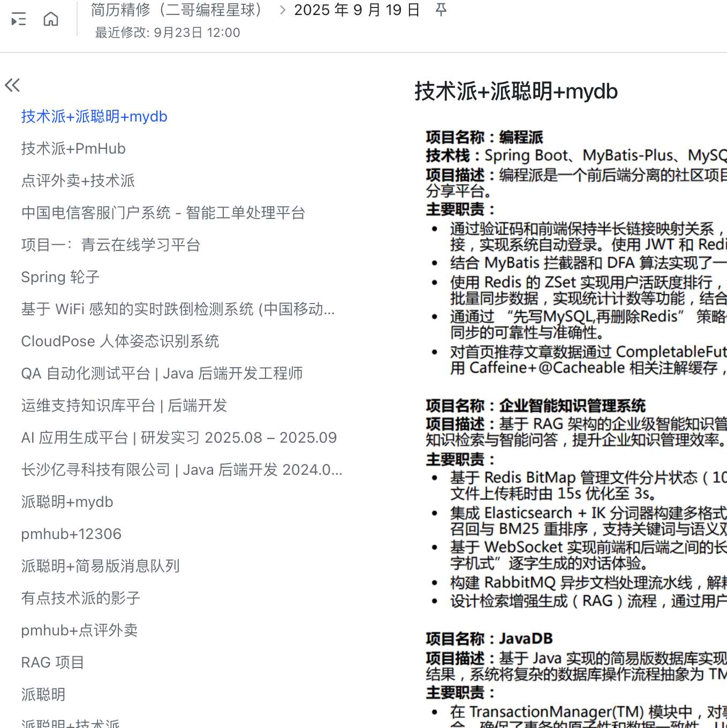
Task: Go to the home page icon
Action: [x=51, y=19]
